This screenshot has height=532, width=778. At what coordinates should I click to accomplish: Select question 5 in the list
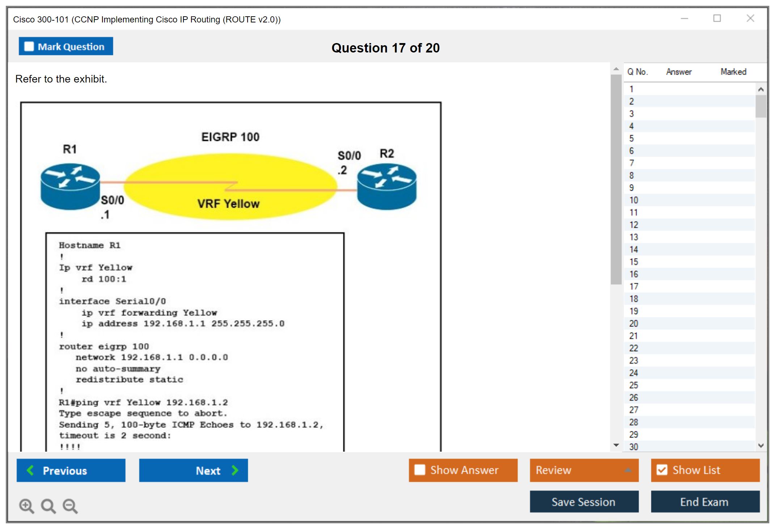tap(631, 139)
